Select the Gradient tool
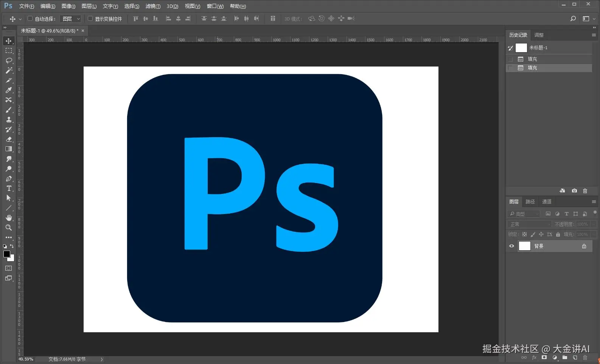The height and width of the screenshot is (364, 600). [9, 149]
